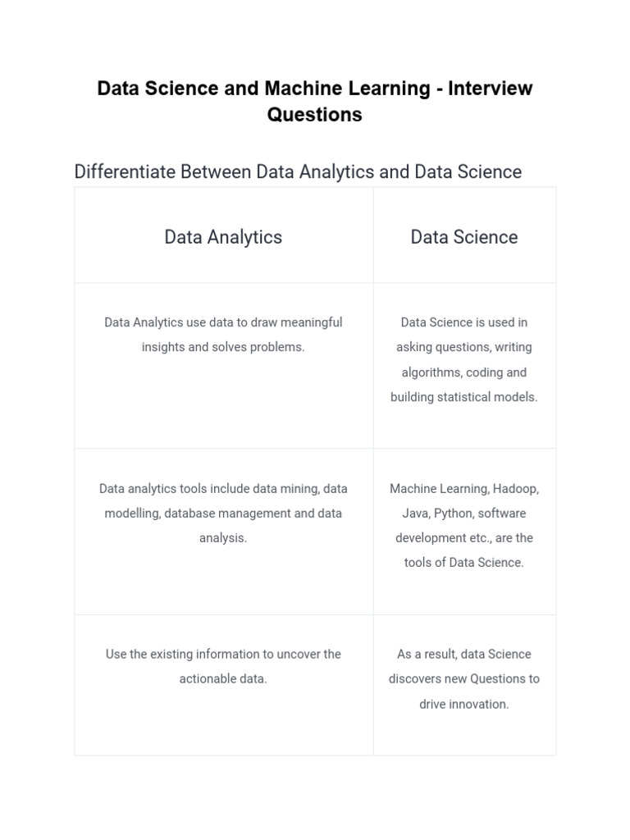Screen dimensions: 630x840
Task: Select the 'Differentiate Between Data Analytics' heading
Action: (x=298, y=171)
